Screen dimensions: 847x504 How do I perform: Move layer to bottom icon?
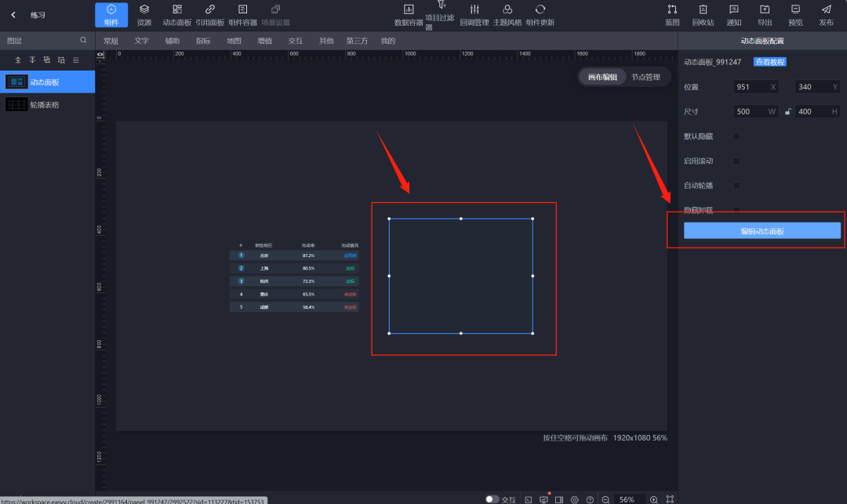coord(32,60)
